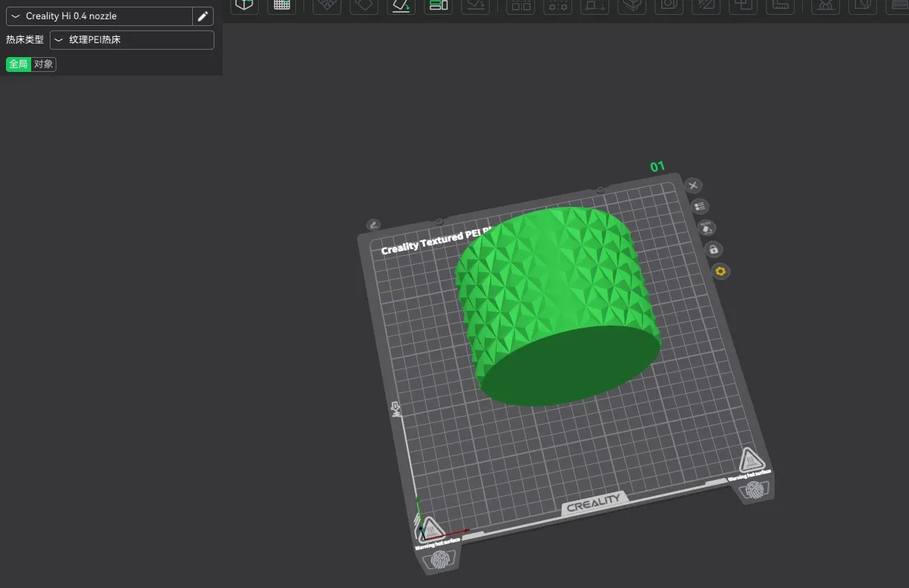Switch to 对象 object mode
Screen dimensions: 909x588
(x=44, y=65)
